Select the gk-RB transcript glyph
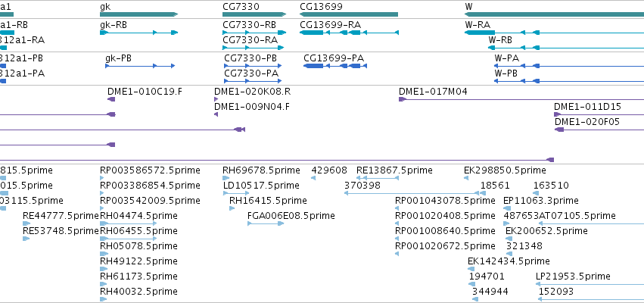The image size is (644, 303). 138,33
